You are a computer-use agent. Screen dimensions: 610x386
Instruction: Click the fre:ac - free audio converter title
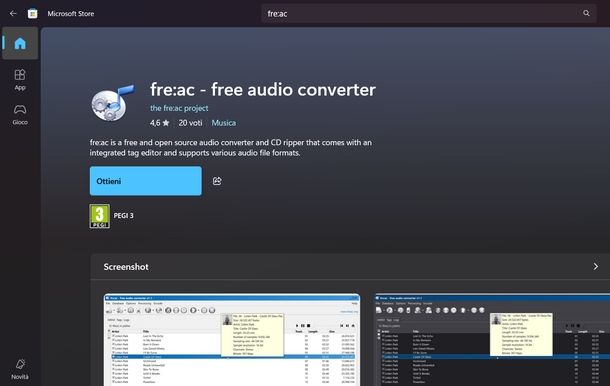263,89
